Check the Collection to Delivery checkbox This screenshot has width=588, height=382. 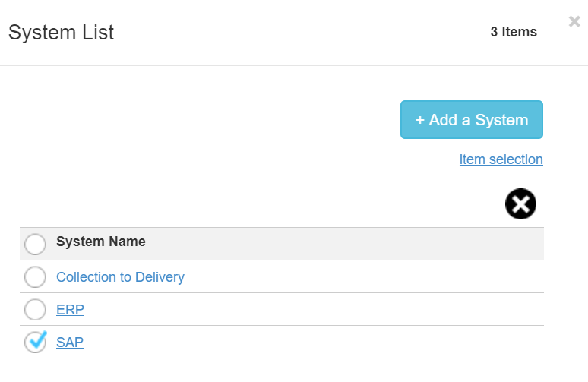pyautogui.click(x=36, y=277)
